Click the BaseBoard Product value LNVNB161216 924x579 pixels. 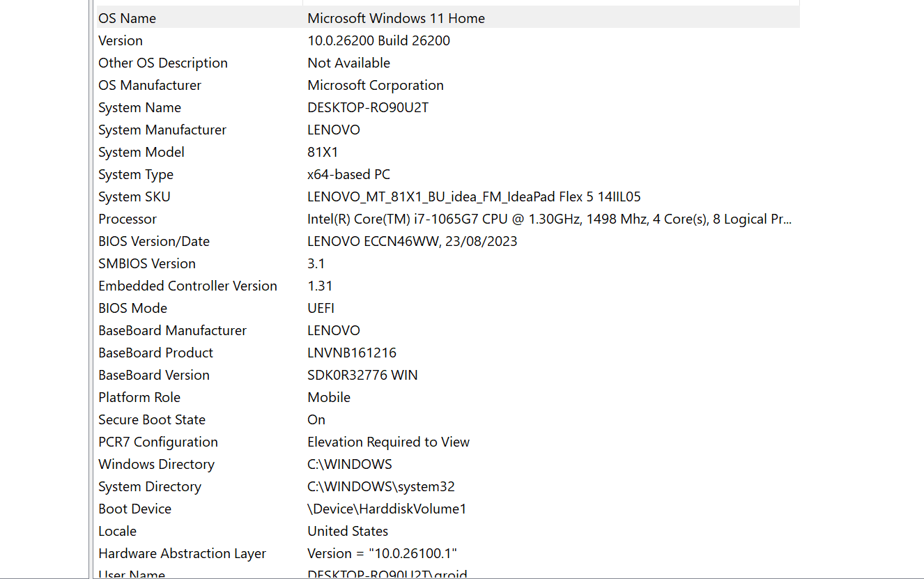click(352, 353)
